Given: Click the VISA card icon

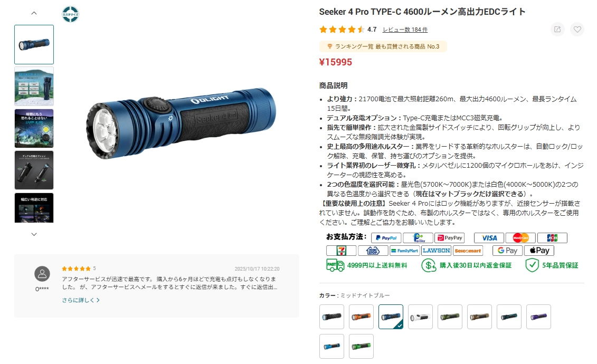Looking at the screenshot, I should (489, 238).
